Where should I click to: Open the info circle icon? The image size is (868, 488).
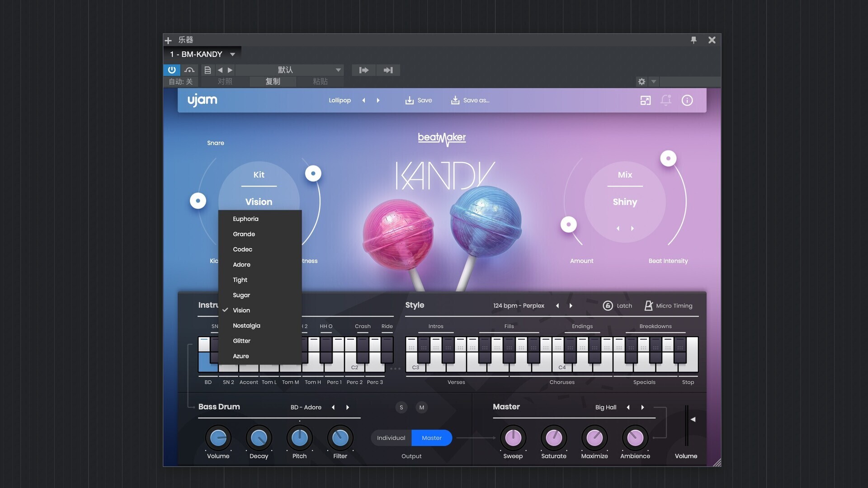click(x=687, y=100)
